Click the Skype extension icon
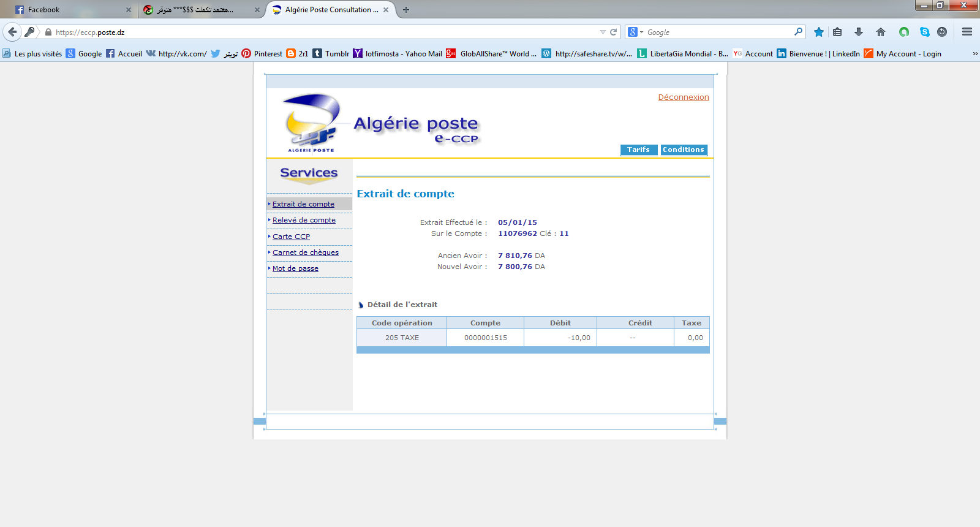This screenshot has width=980, height=527. tap(925, 32)
